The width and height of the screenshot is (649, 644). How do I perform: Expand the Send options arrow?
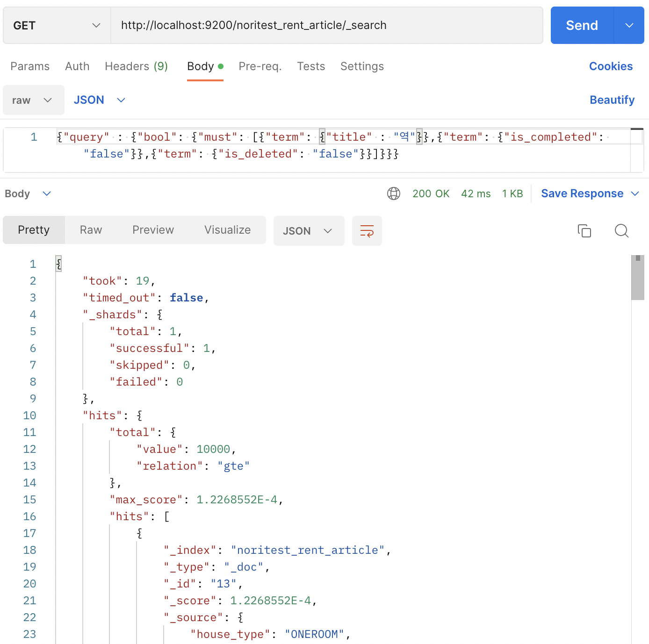(x=629, y=25)
